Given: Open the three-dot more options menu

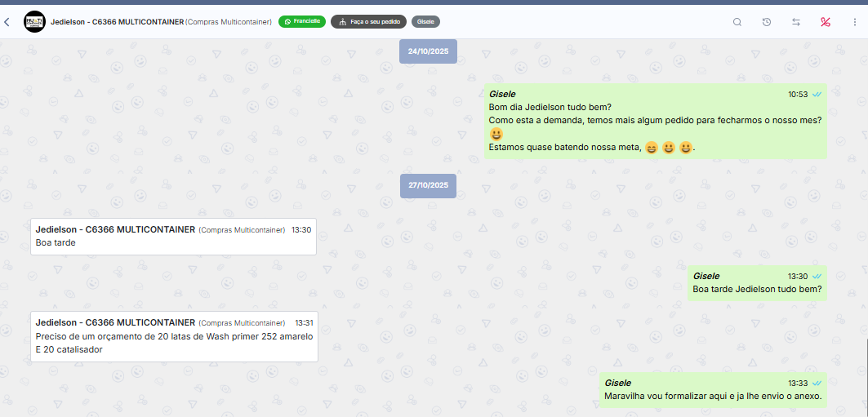Looking at the screenshot, I should [x=854, y=22].
